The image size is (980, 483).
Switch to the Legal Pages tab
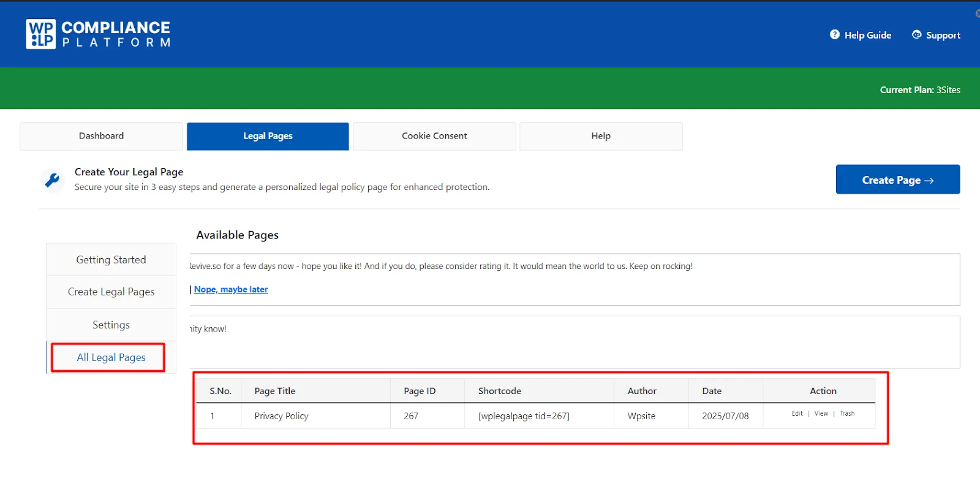pyautogui.click(x=268, y=136)
